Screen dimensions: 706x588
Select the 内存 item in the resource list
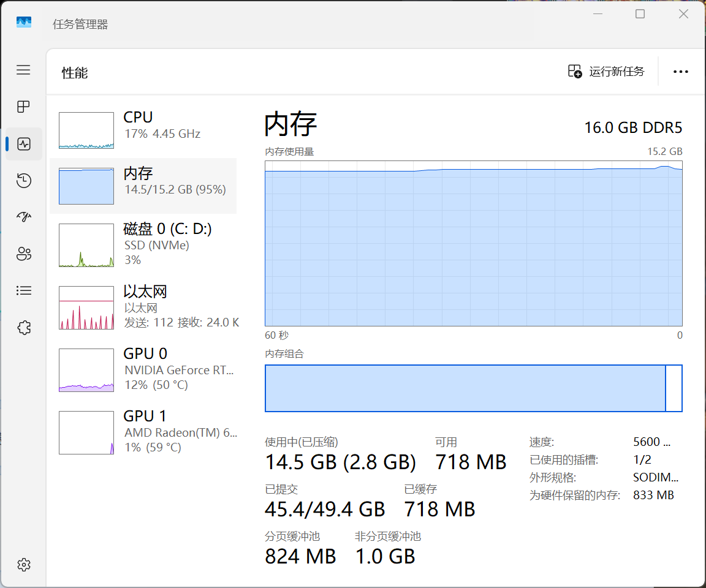(143, 186)
